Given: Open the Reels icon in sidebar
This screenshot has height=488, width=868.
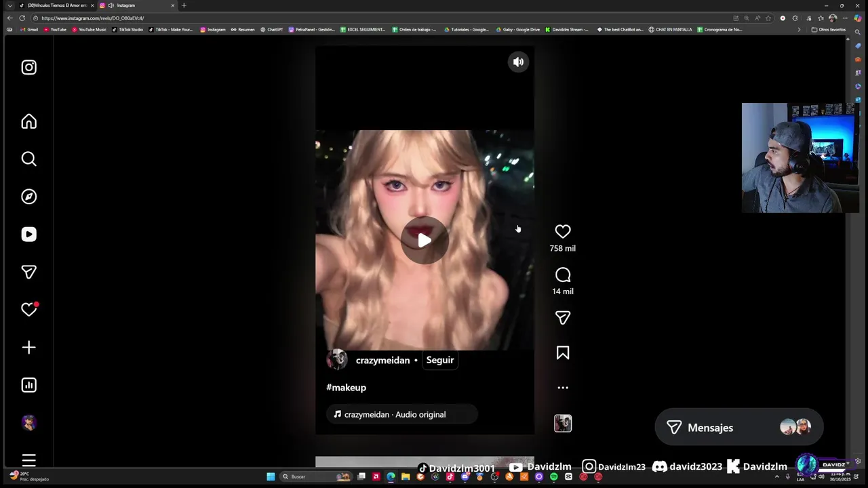Looking at the screenshot, I should point(28,235).
